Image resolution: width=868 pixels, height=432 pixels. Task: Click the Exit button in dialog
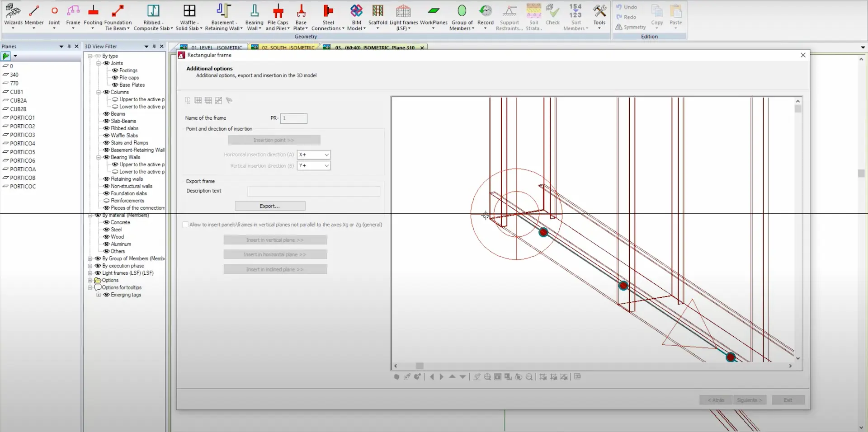(788, 400)
